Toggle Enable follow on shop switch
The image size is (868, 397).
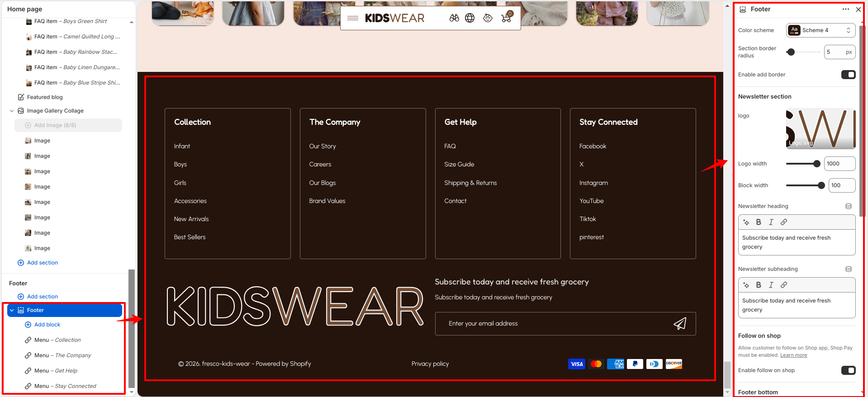848,370
